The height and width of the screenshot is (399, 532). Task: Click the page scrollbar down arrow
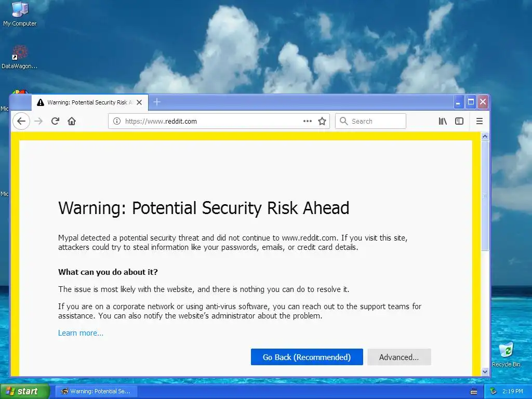coord(485,371)
